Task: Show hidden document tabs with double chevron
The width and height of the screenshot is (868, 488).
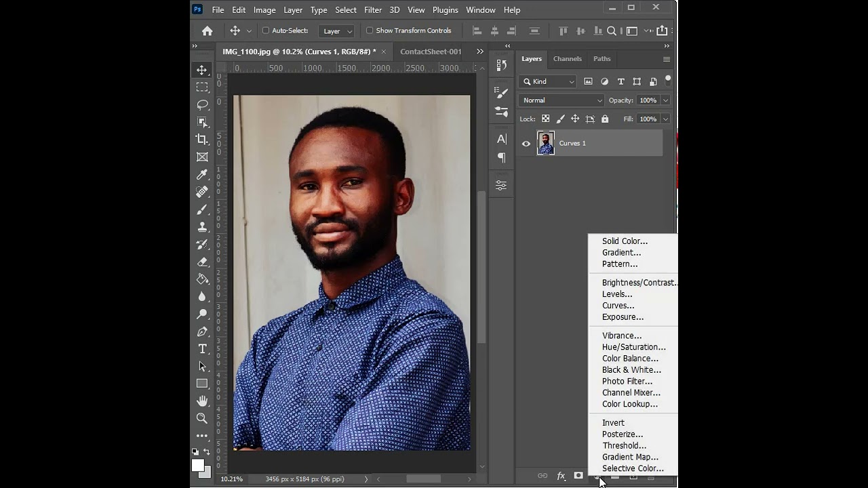Action: pos(480,52)
